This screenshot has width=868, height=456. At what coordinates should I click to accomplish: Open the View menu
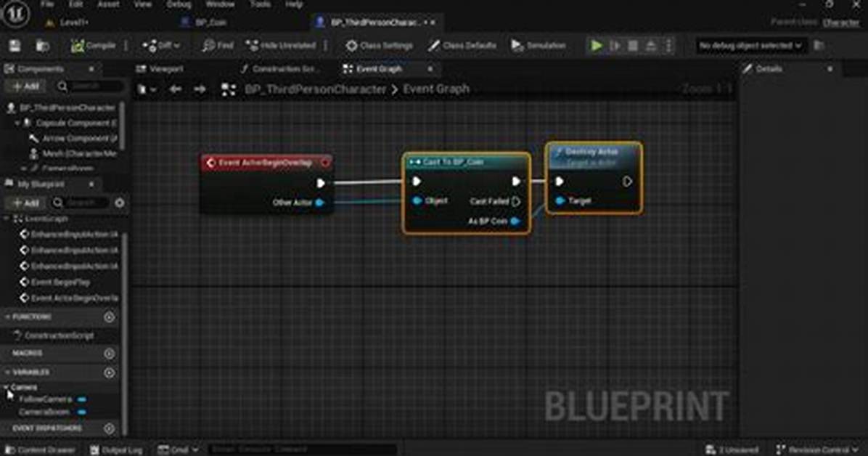click(142, 4)
